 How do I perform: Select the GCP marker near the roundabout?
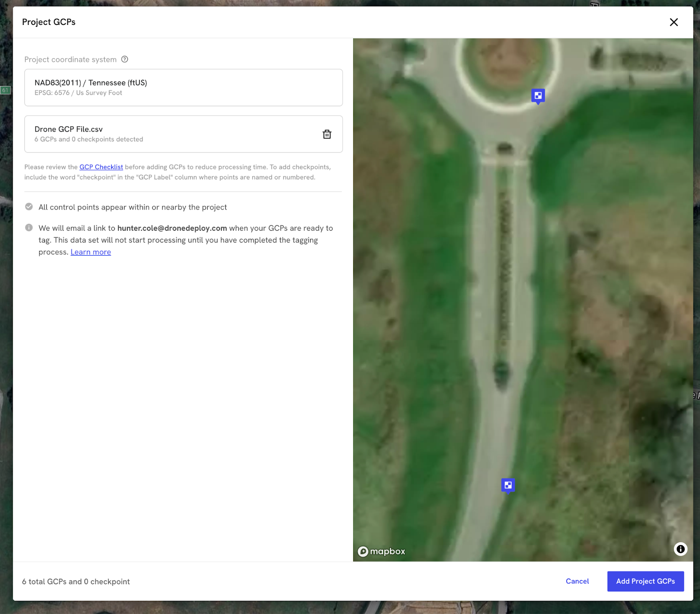tap(538, 95)
